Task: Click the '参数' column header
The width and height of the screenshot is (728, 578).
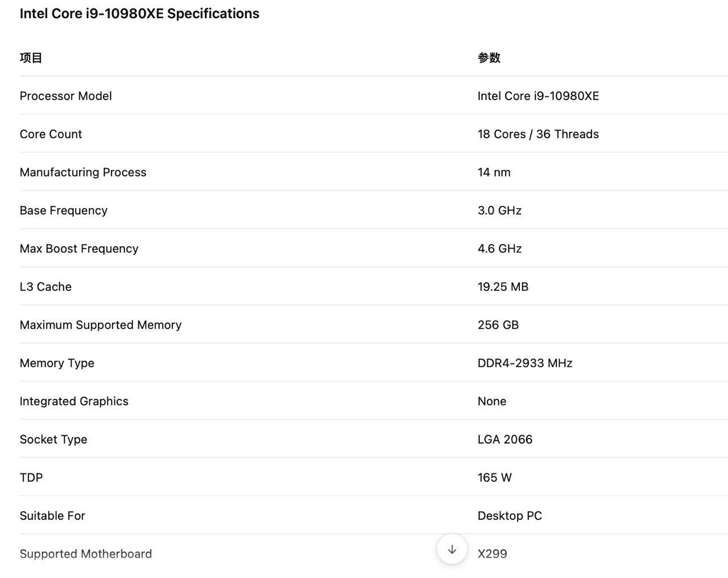Action: point(489,57)
